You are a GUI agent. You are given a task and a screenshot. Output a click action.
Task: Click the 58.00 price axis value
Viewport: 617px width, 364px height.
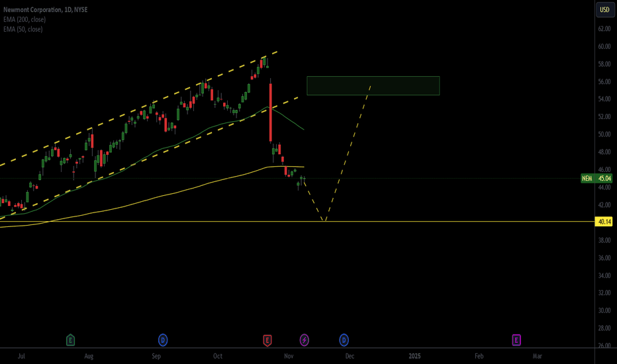pos(604,64)
